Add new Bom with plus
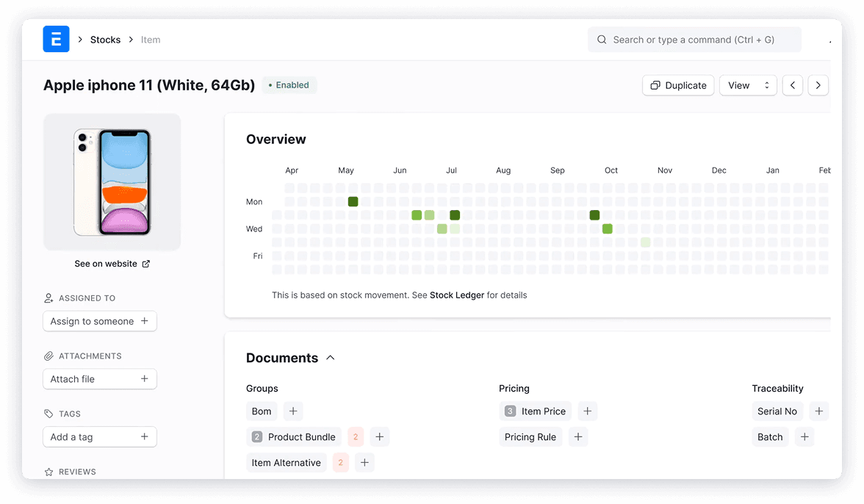Viewport: 864px width, 504px height. click(293, 411)
